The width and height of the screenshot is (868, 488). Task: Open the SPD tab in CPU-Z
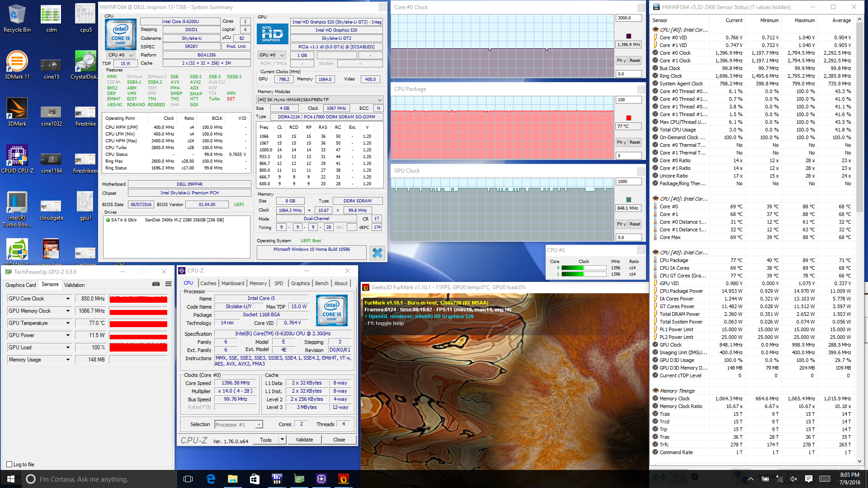(279, 283)
